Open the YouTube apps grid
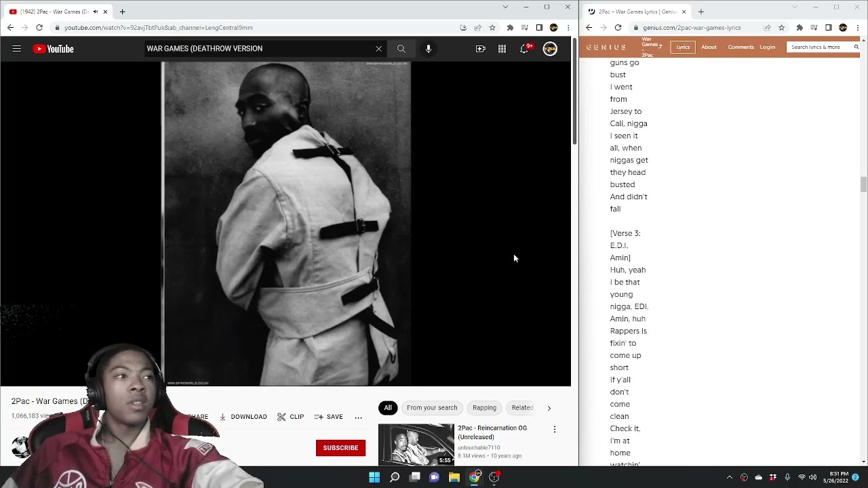Screen dimensions: 868x488 point(502,49)
